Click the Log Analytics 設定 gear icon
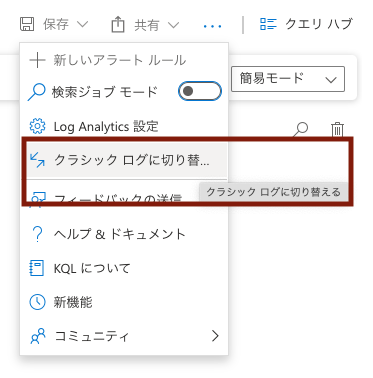 [x=37, y=127]
